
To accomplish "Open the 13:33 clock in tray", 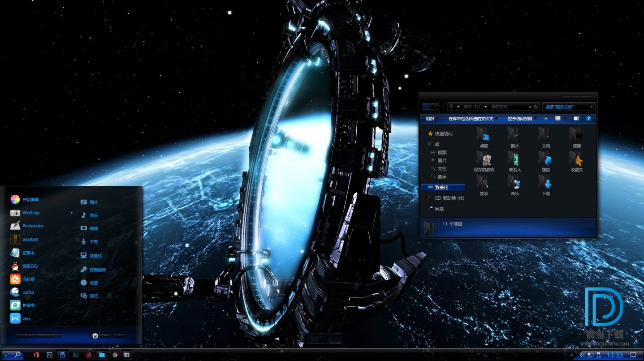I will 614,355.
